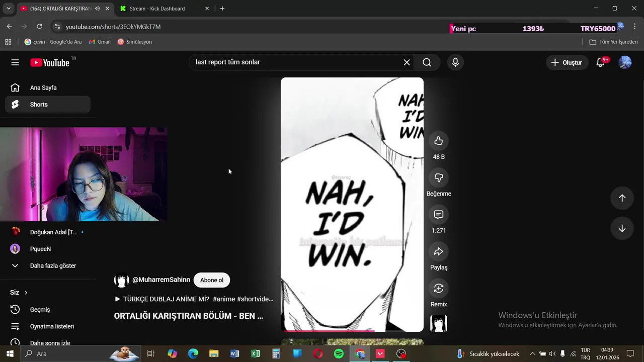Open Tüm Yer İşaretleri folder

coord(613,42)
